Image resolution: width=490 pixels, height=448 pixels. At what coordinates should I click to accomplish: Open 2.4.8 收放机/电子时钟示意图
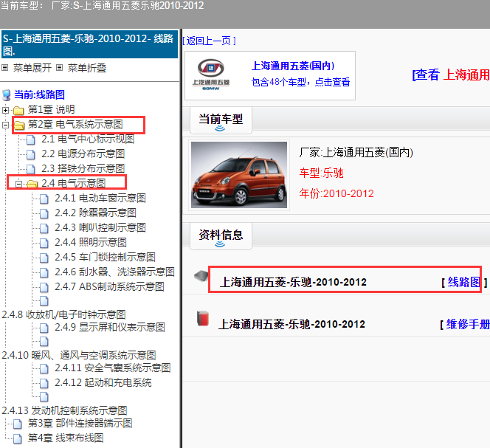(63, 314)
